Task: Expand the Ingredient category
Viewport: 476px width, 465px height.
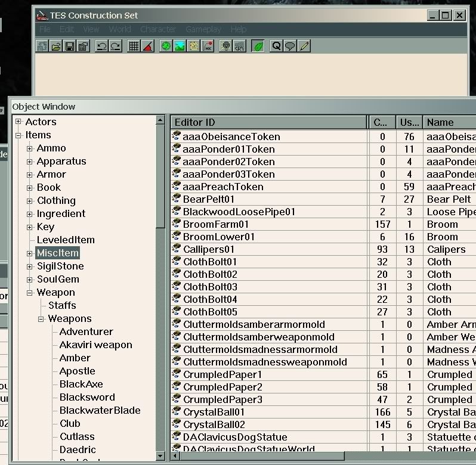Action: (29, 214)
